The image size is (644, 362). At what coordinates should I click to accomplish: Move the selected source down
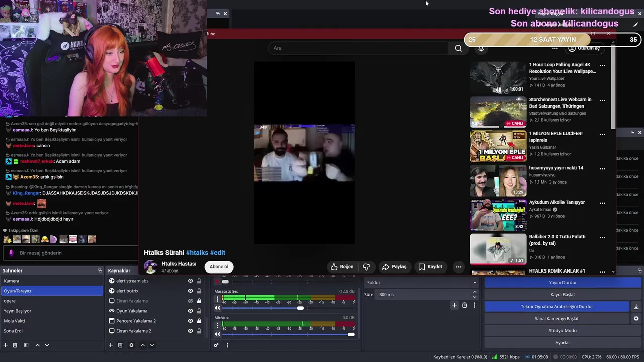coord(152,345)
